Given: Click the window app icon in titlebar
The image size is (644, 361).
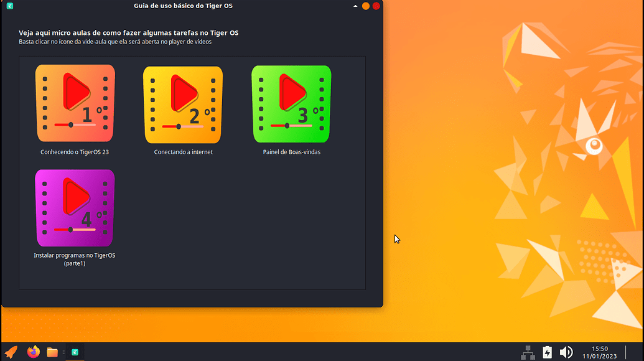Looking at the screenshot, I should pos(10,6).
